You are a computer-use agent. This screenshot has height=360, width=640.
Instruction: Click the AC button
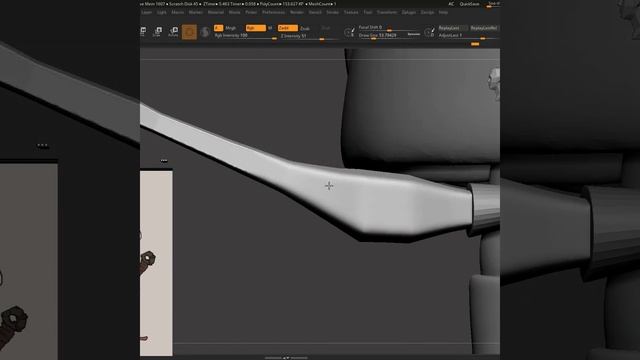click(451, 4)
